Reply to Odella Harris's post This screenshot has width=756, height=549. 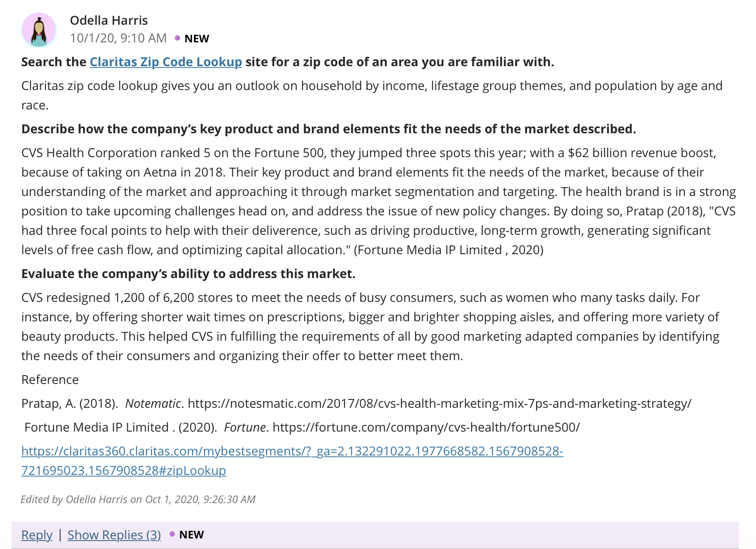pyautogui.click(x=37, y=535)
